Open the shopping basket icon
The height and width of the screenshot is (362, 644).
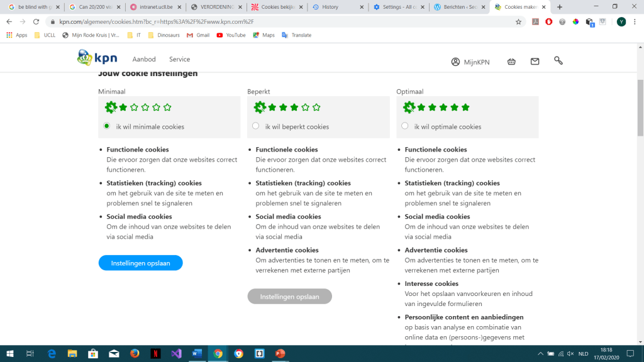pos(511,62)
